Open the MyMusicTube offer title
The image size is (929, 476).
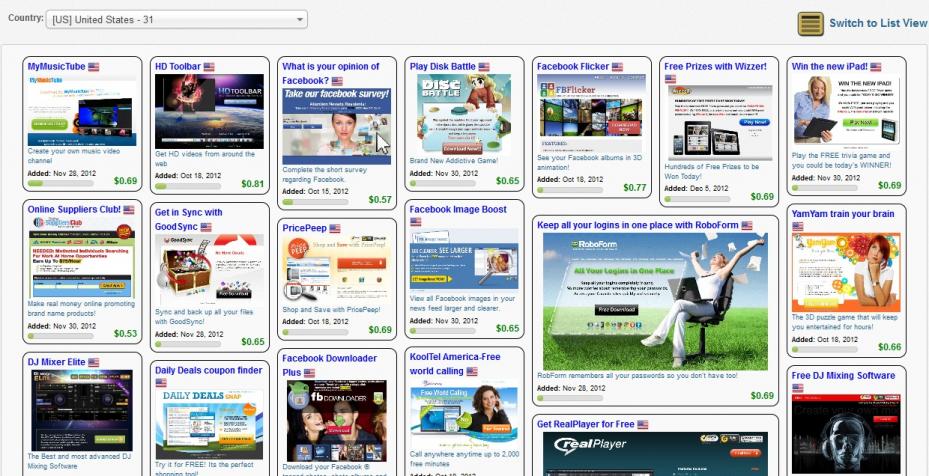56,66
